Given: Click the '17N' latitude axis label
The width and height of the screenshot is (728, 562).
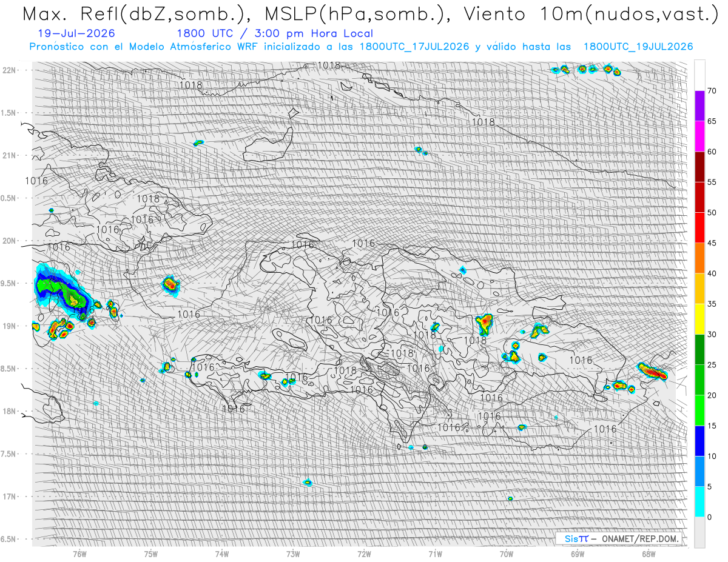Looking at the screenshot, I should coord(9,497).
